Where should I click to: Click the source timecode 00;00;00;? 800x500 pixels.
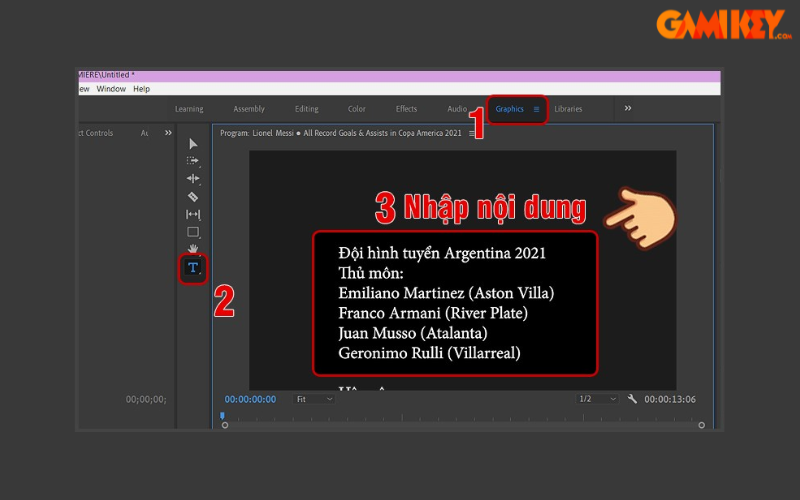pos(146,399)
